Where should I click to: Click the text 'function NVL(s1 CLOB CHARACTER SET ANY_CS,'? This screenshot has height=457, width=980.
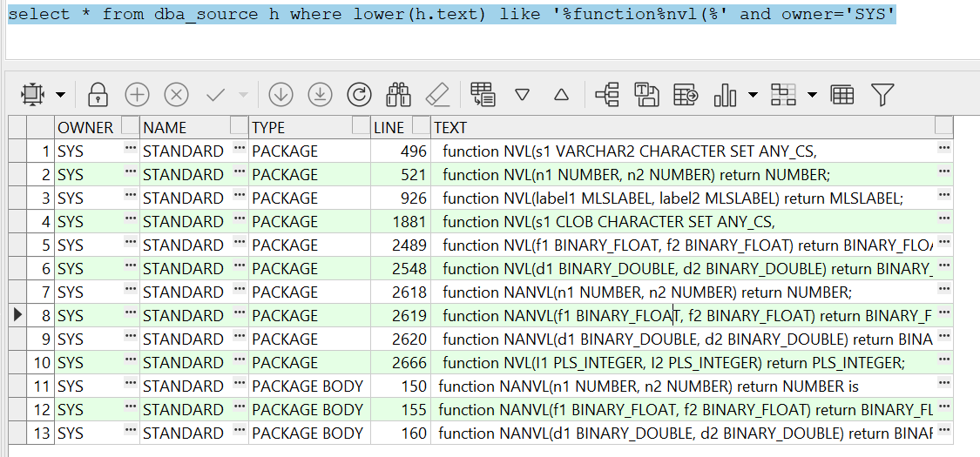(x=609, y=222)
